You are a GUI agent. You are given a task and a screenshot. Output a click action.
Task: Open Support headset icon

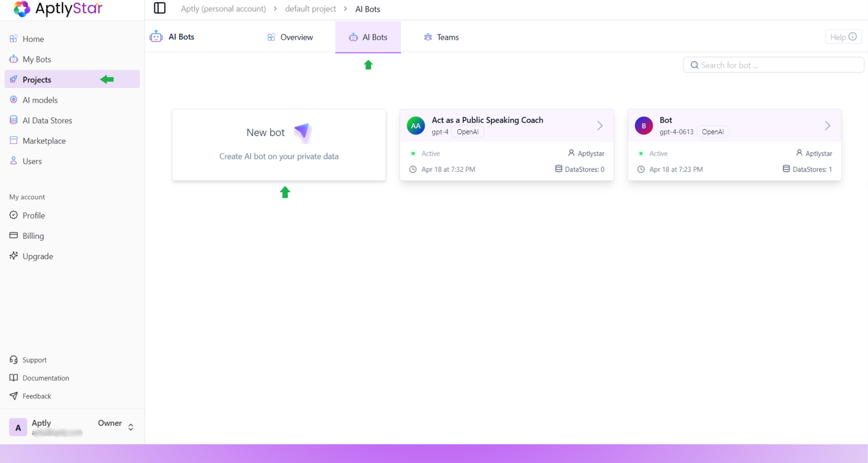pyautogui.click(x=13, y=360)
